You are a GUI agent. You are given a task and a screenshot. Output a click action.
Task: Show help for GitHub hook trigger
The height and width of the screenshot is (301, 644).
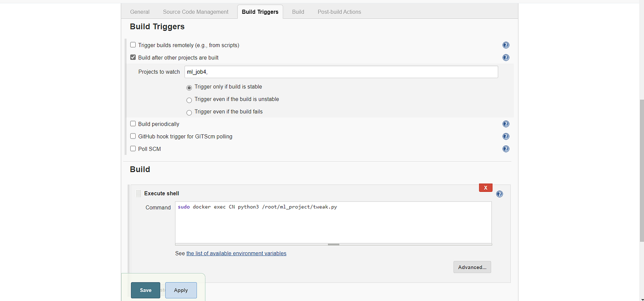pyautogui.click(x=506, y=136)
